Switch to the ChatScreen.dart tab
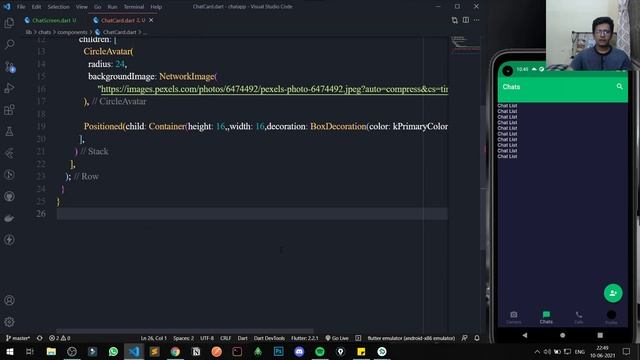Screen dimensions: 640x360 click(50, 20)
